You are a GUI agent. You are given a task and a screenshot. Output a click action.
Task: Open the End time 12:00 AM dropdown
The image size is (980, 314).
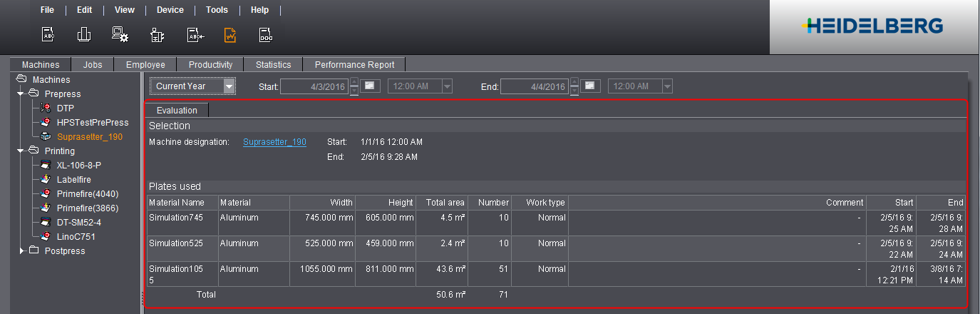(640, 86)
